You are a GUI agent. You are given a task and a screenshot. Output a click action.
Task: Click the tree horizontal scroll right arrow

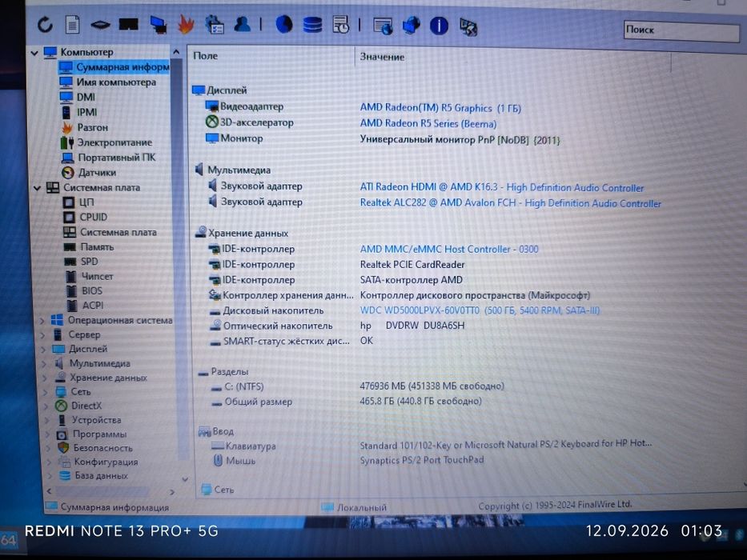click(172, 492)
